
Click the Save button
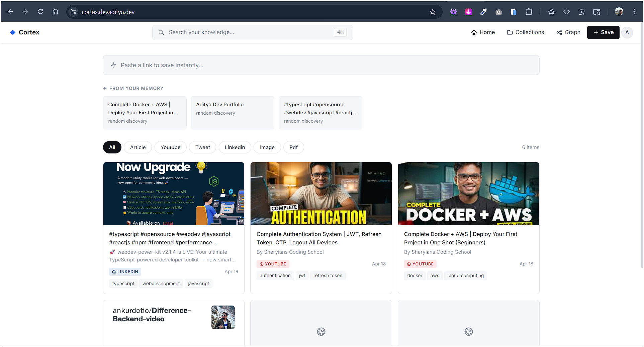point(603,32)
